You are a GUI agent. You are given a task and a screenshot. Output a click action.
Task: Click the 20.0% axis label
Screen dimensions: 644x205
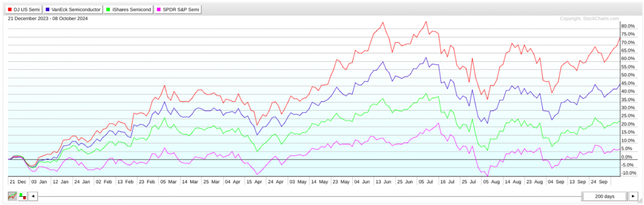[x=629, y=124]
